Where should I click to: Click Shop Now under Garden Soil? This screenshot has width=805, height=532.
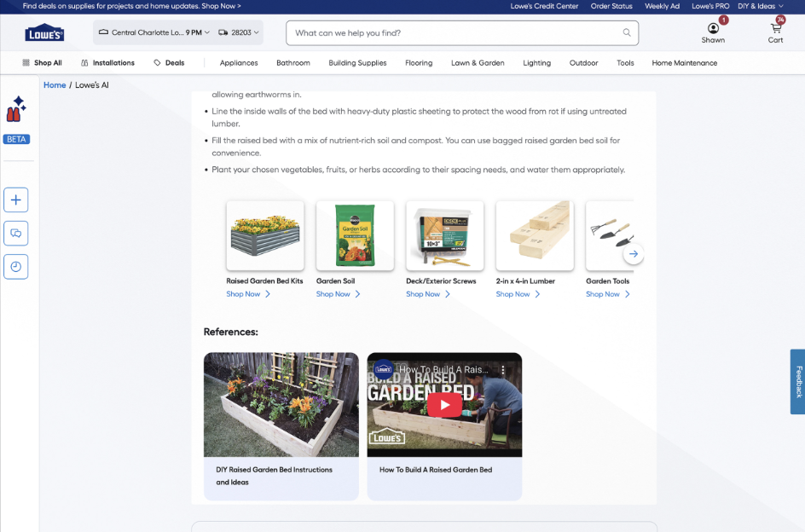point(338,294)
